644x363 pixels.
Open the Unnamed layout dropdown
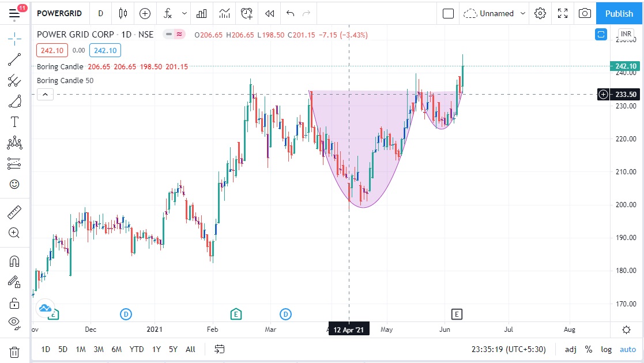click(x=523, y=13)
